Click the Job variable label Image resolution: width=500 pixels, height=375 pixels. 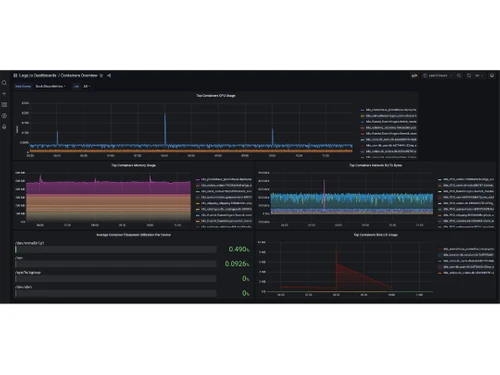[76, 86]
